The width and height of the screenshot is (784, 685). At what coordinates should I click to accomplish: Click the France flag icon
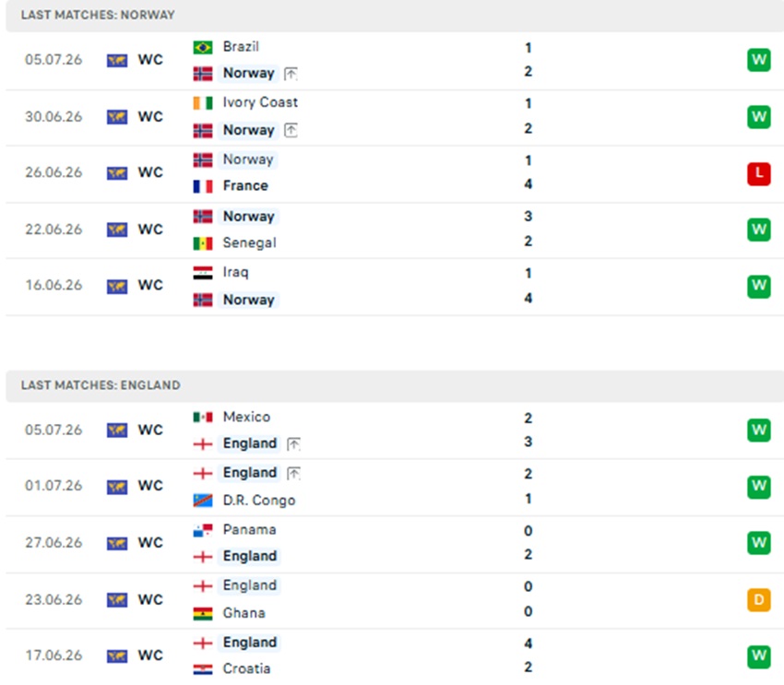pyautogui.click(x=203, y=186)
